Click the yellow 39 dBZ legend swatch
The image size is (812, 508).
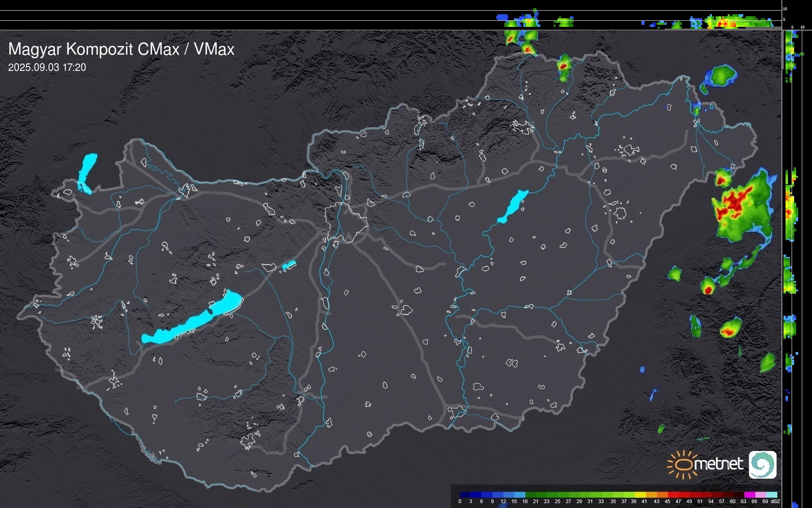pyautogui.click(x=640, y=495)
